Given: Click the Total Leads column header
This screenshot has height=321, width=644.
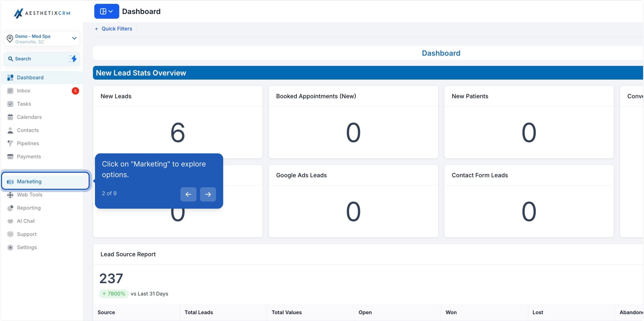Looking at the screenshot, I should tap(199, 312).
